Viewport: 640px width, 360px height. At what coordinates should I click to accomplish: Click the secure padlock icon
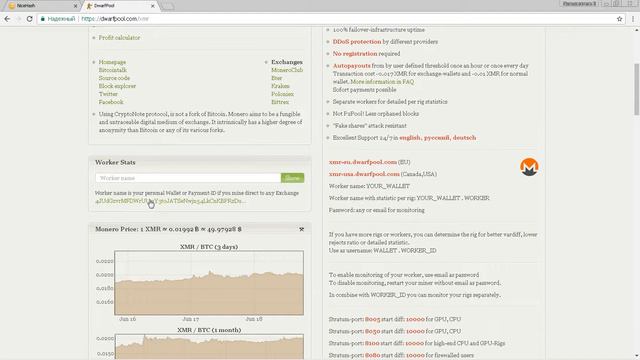tap(42, 19)
